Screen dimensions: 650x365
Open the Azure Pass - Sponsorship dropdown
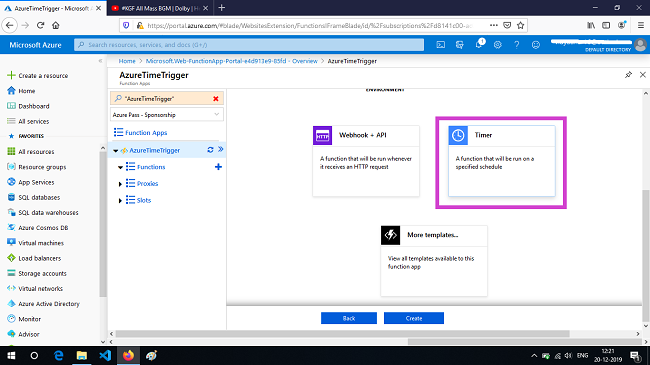click(x=167, y=114)
